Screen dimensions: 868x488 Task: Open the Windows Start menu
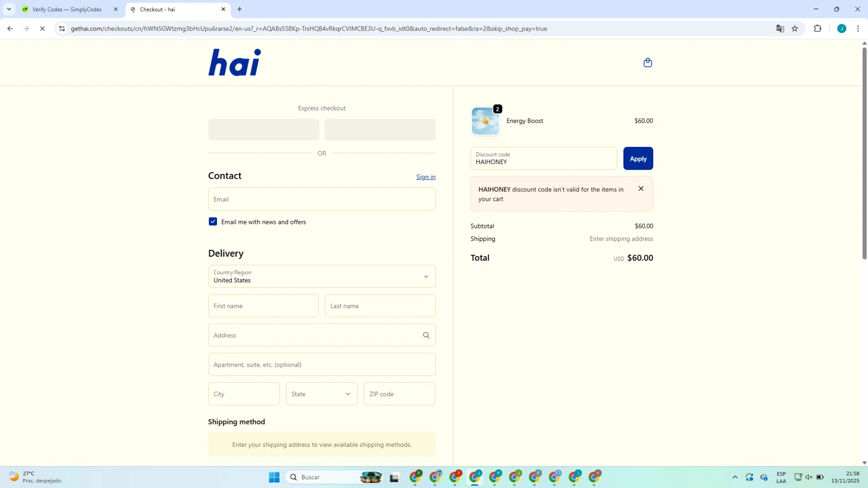tap(274, 477)
